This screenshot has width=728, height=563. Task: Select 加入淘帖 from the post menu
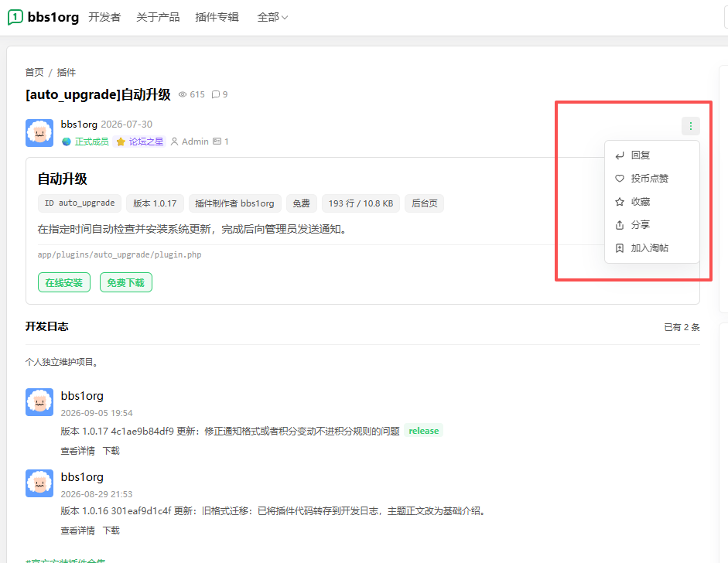point(652,248)
